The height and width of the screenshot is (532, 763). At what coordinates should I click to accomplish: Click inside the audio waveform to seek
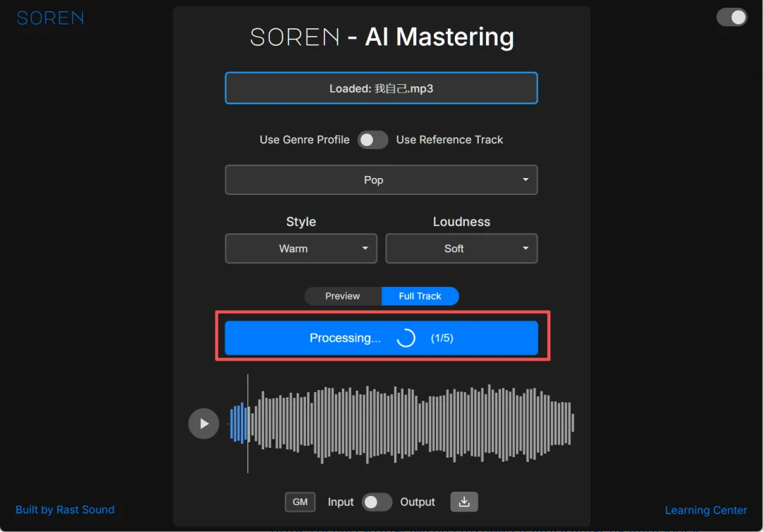click(401, 423)
